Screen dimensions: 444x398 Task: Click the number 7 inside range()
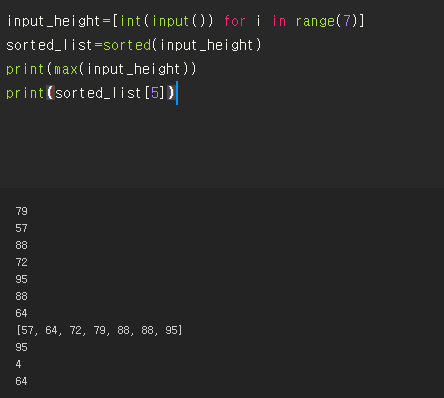pos(347,21)
